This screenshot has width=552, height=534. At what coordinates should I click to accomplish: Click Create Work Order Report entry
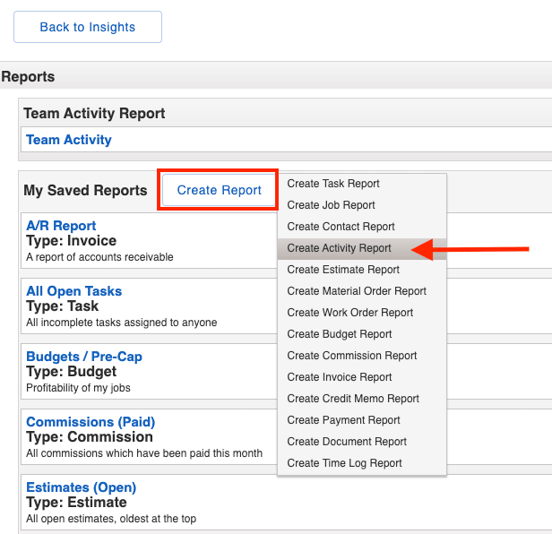coord(362,313)
